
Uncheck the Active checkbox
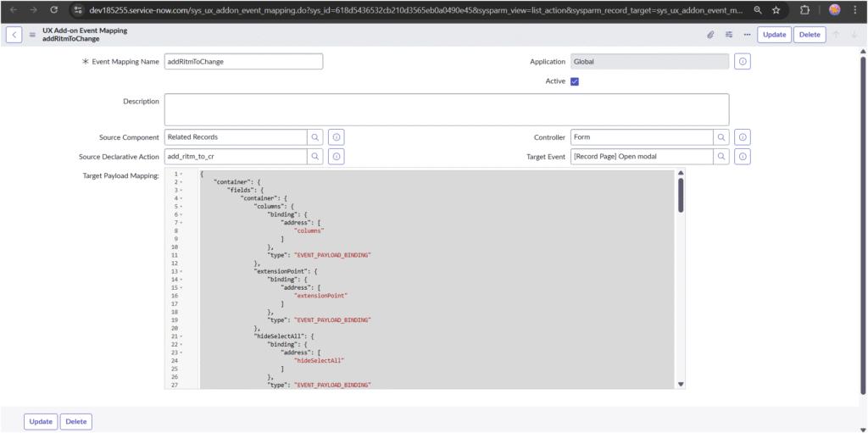(x=575, y=81)
